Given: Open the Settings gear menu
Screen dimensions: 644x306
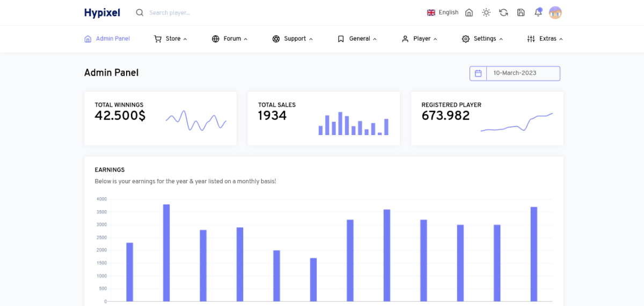Looking at the screenshot, I should (x=482, y=39).
